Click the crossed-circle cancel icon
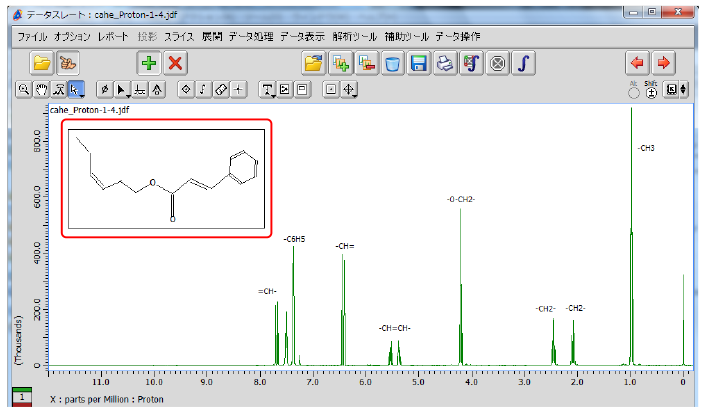Viewport: 704px width, 415px height. (x=497, y=63)
